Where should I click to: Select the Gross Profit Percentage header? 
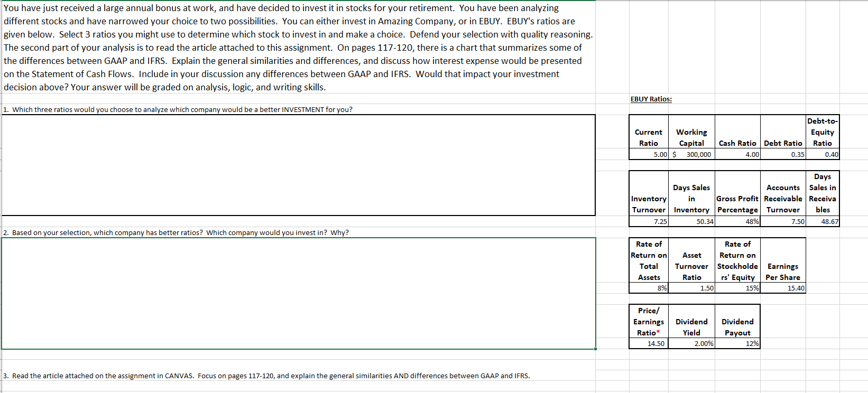pos(737,193)
